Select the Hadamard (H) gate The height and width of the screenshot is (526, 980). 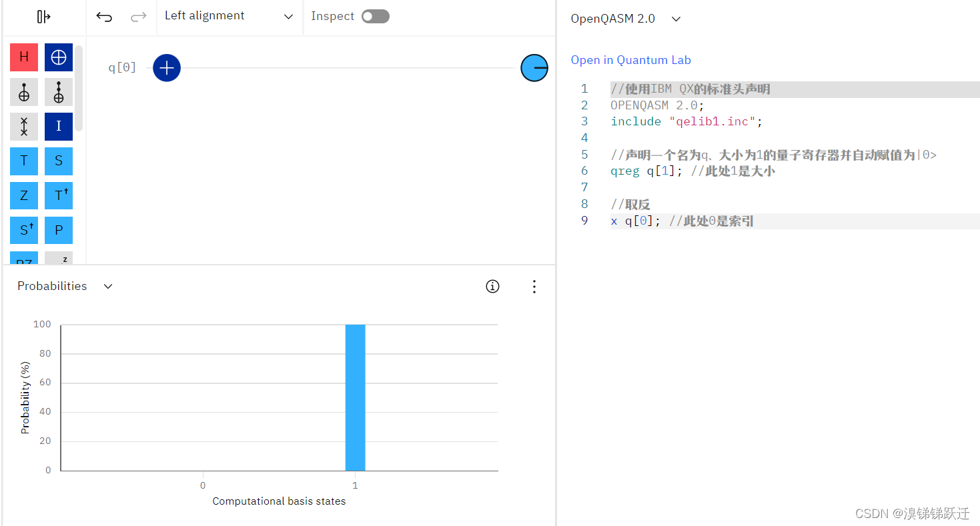(24, 57)
